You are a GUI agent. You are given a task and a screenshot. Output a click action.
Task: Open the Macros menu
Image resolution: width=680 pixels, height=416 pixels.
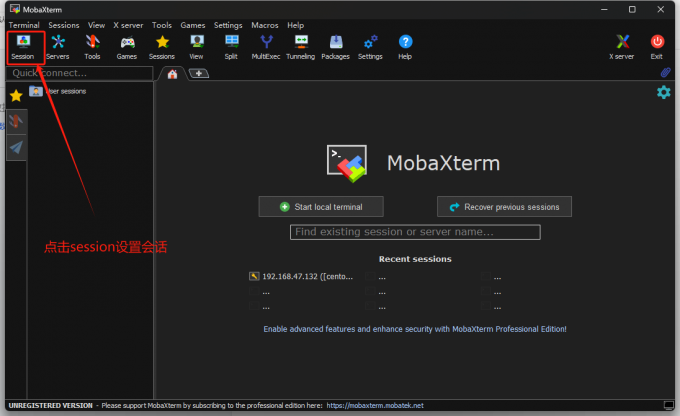coord(265,25)
